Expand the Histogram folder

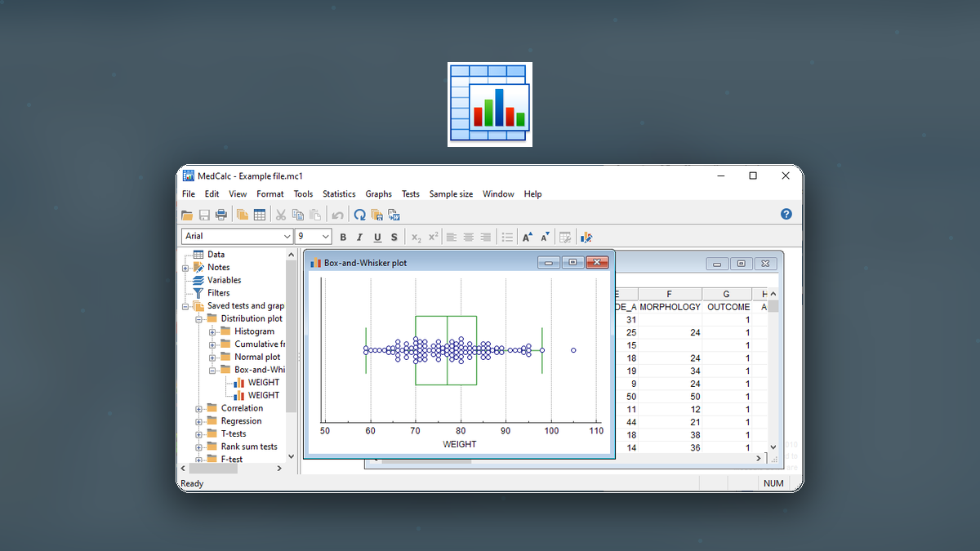[213, 332]
